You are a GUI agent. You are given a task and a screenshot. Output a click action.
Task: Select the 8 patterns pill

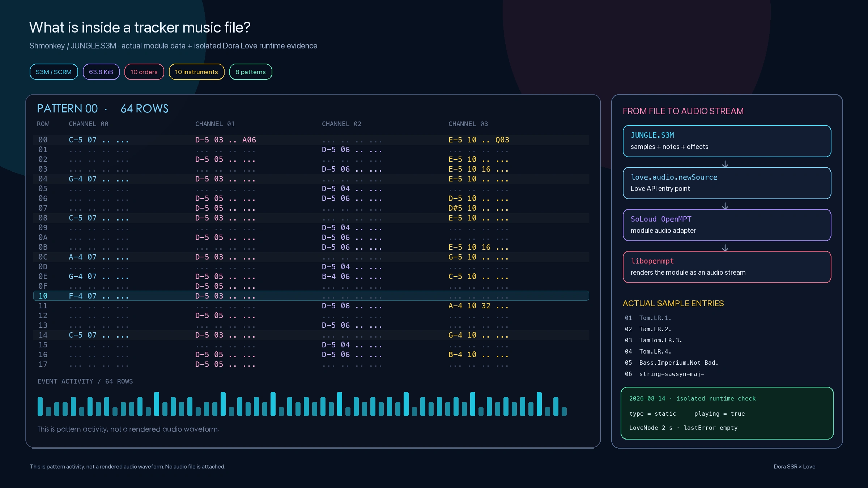[251, 72]
